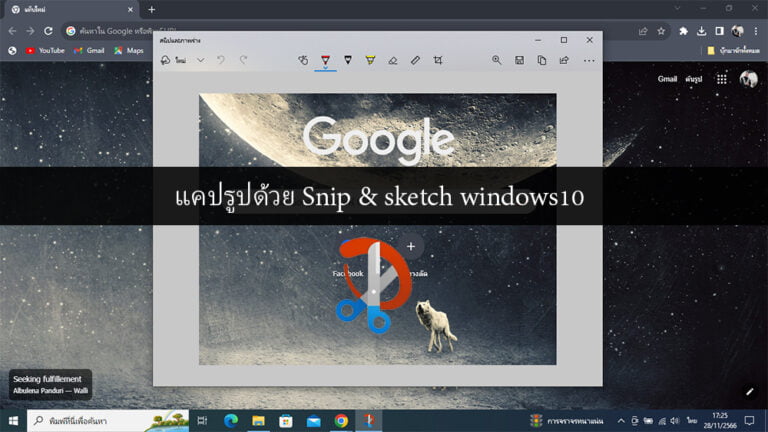
Task: Open the Chrome tab search chevron
Action: [677, 8]
